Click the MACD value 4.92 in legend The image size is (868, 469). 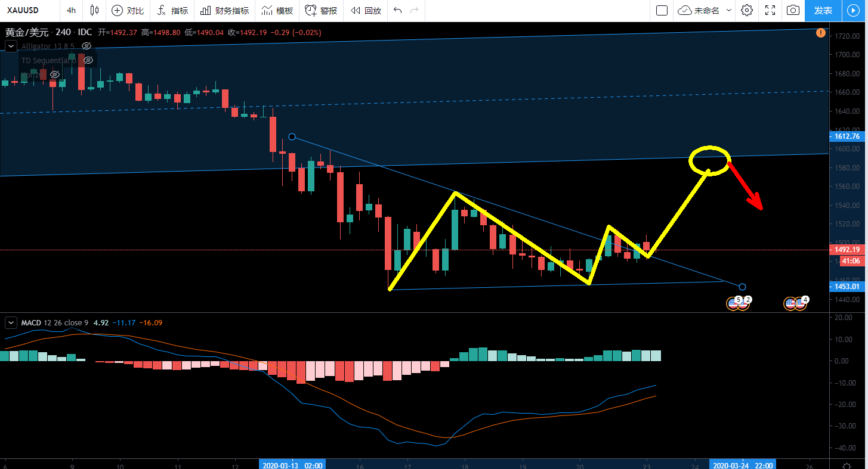101,322
